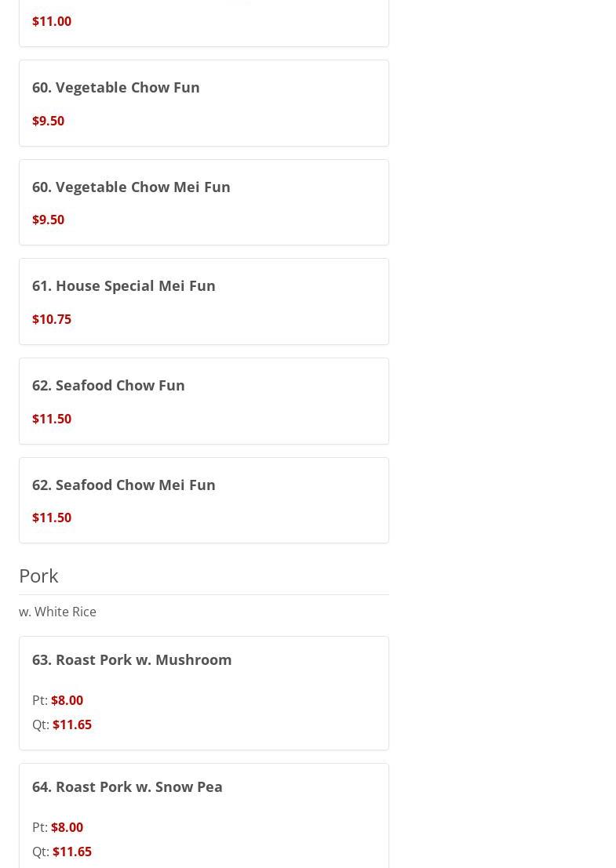This screenshot has height=868, width=616.
Task: Open the 64. Roast Pork w. Snow Pea item
Action: [127, 786]
